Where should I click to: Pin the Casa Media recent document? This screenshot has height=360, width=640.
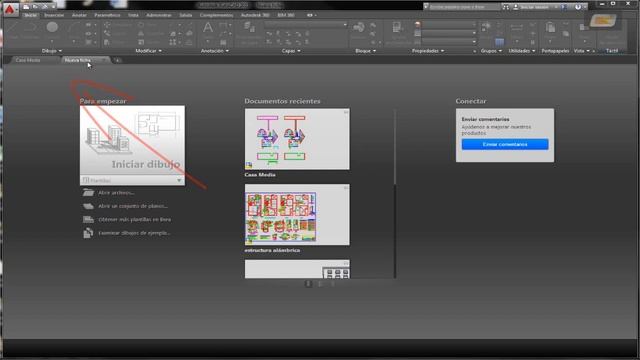[346, 112]
